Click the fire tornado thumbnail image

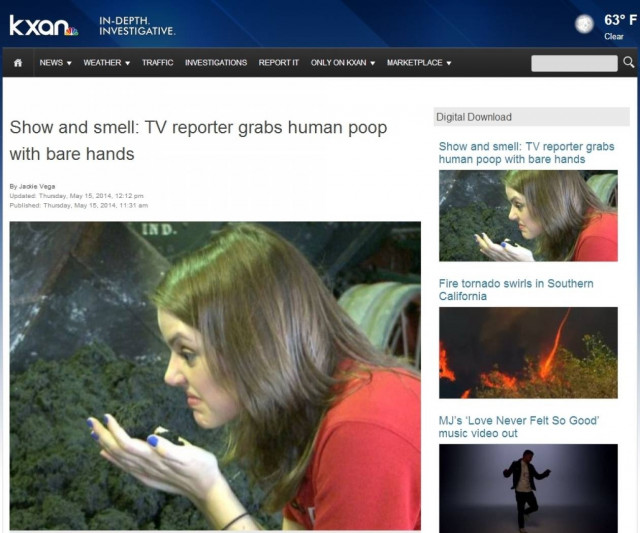[528, 352]
